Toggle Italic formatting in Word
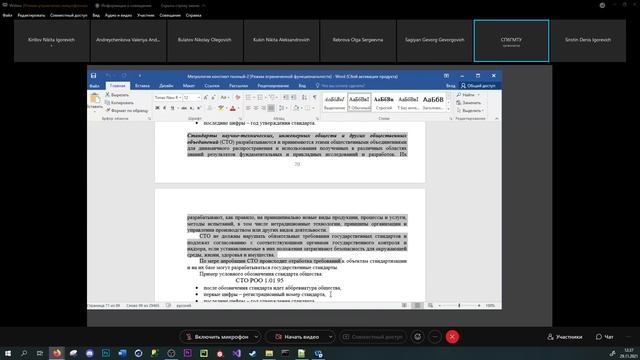This screenshot has width=640, height=360. coord(164,108)
